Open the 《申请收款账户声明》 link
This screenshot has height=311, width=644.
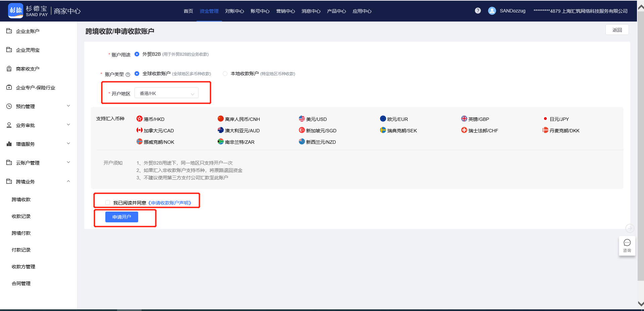point(170,203)
